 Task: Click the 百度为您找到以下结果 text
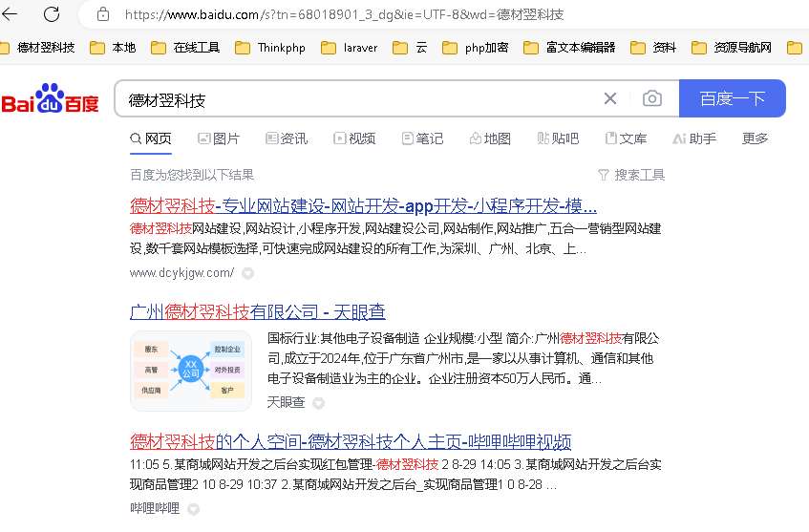click(192, 175)
